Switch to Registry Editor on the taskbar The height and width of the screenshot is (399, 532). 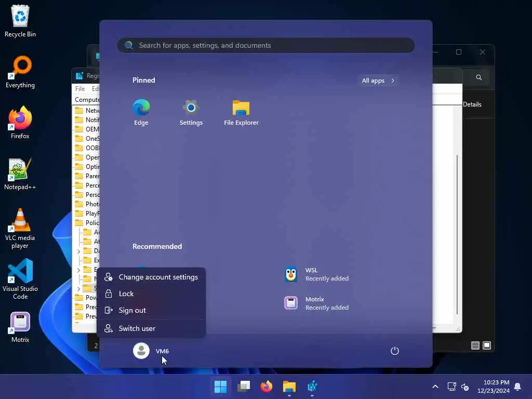(312, 387)
